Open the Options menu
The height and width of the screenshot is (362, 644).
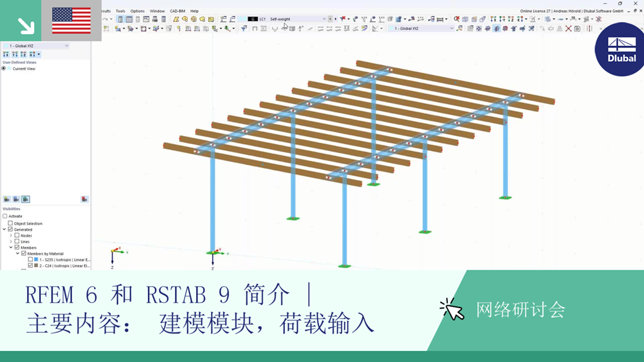(137, 11)
